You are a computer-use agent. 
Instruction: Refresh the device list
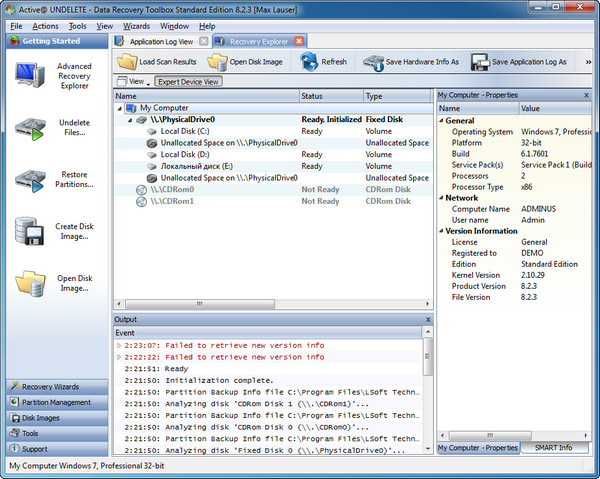(x=323, y=62)
